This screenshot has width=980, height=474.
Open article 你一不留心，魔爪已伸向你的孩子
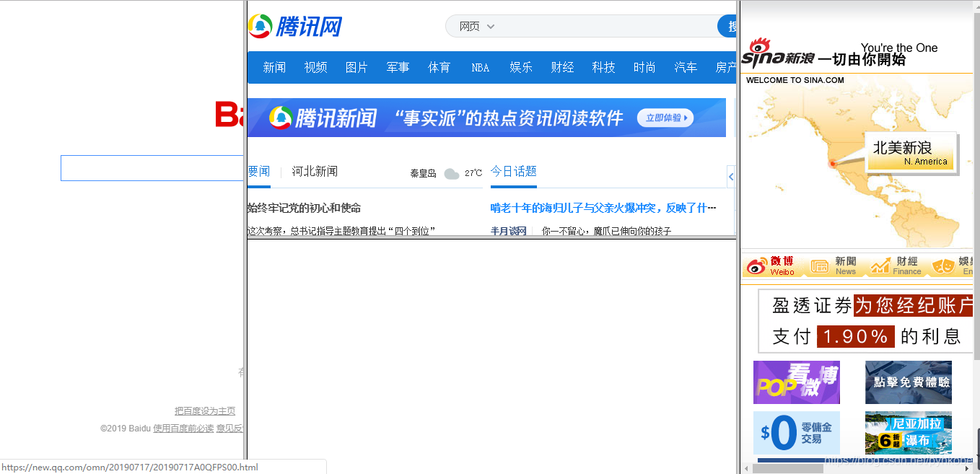606,231
